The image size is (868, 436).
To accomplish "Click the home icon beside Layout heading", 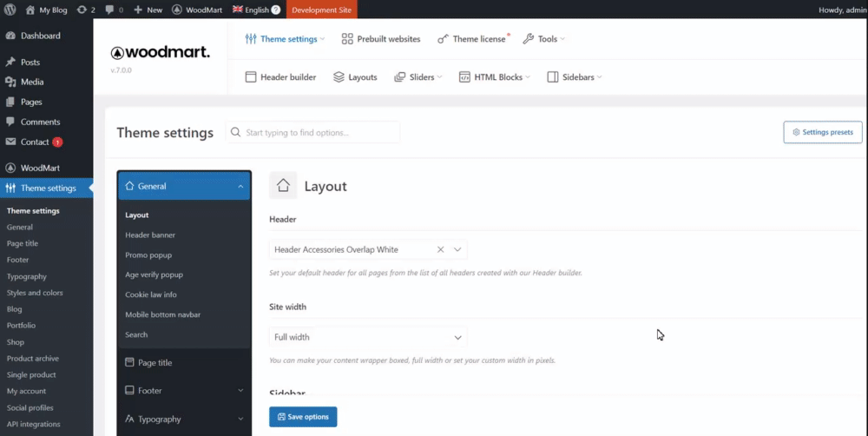I will coord(283,186).
